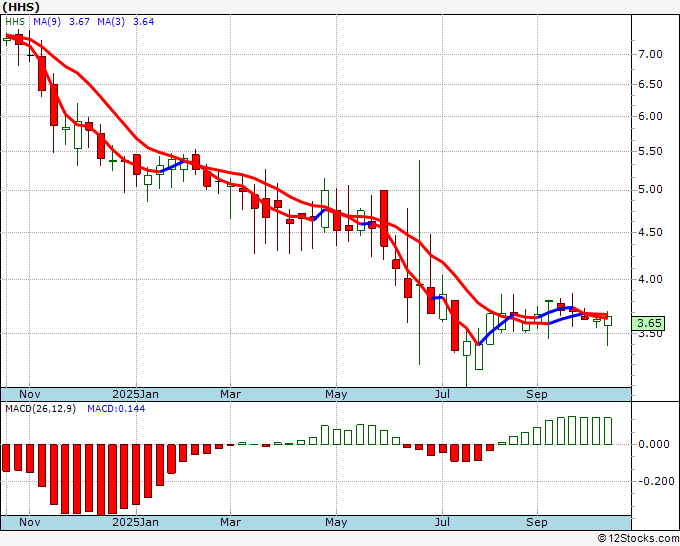
Task: Click Nov on the MACD date axis
Action: point(29,522)
